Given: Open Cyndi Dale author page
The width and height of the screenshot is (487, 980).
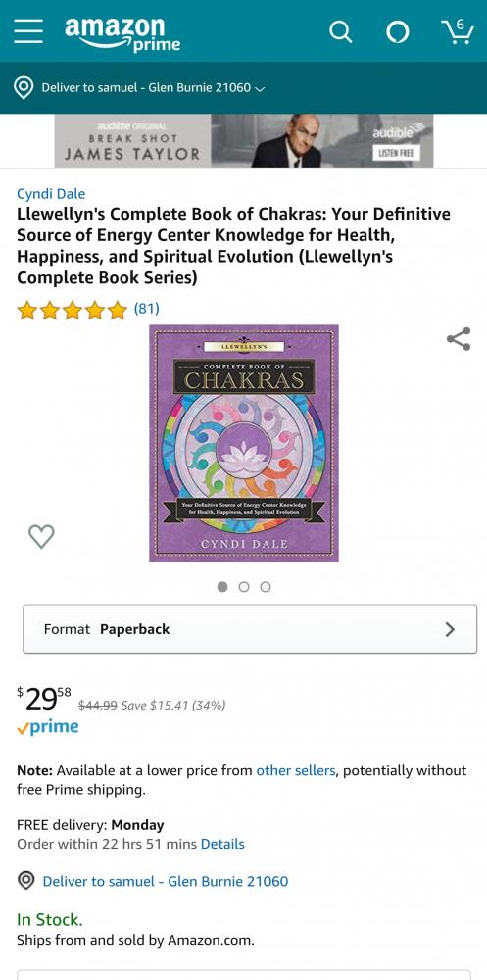Looking at the screenshot, I should coord(51,194).
